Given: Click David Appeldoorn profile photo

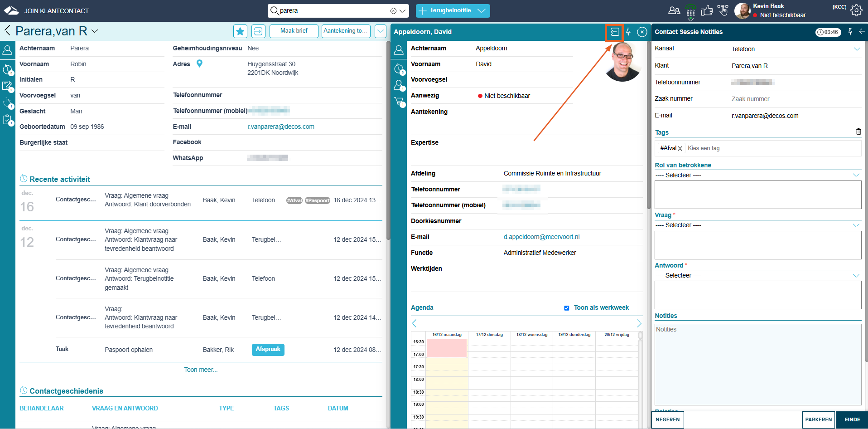Looking at the screenshot, I should tap(623, 62).
